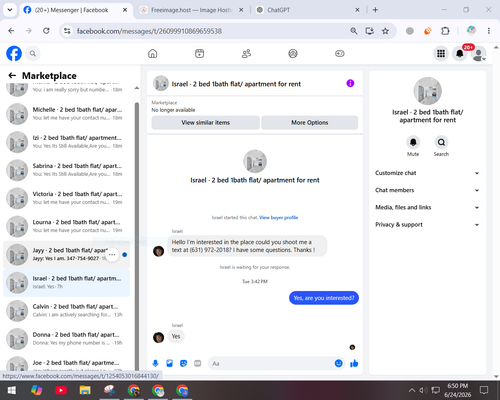Switch to the Freeimage.host tab
The image size is (500, 400).
pyautogui.click(x=191, y=10)
